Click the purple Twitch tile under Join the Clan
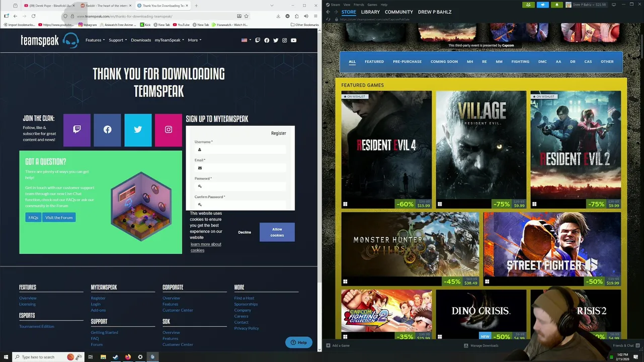Screen dimensions: 644x362 (x=77, y=130)
